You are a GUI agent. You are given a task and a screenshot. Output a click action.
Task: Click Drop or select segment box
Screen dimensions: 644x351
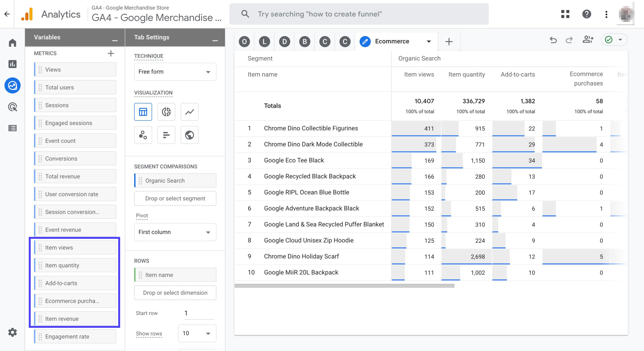175,198
